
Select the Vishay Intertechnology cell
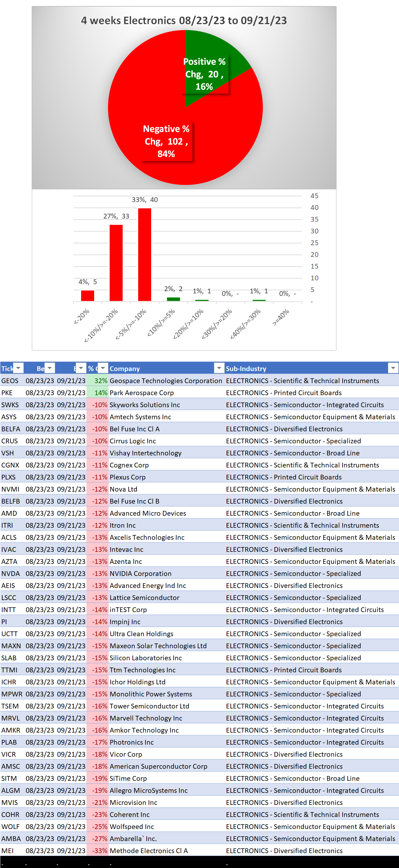click(x=166, y=453)
